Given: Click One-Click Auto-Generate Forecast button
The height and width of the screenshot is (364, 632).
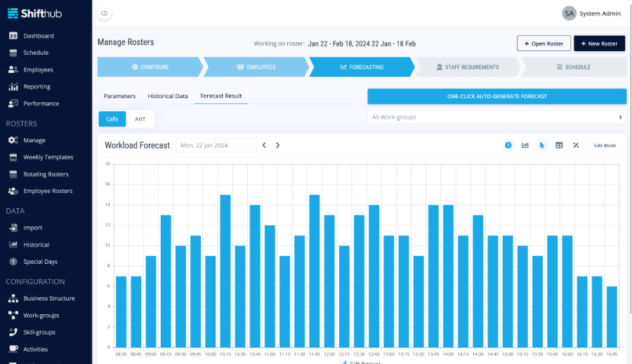Looking at the screenshot, I should (x=496, y=96).
